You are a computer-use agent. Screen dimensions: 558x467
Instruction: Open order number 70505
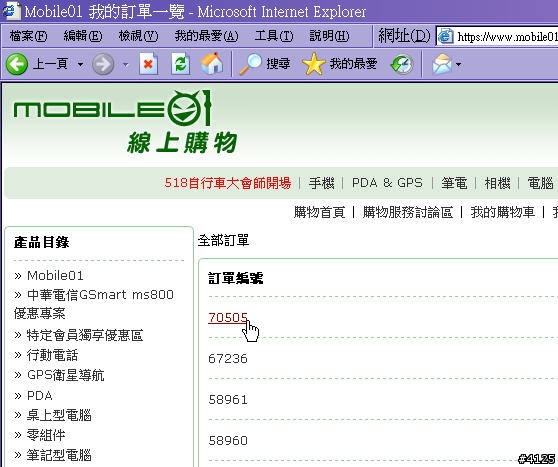pos(228,318)
